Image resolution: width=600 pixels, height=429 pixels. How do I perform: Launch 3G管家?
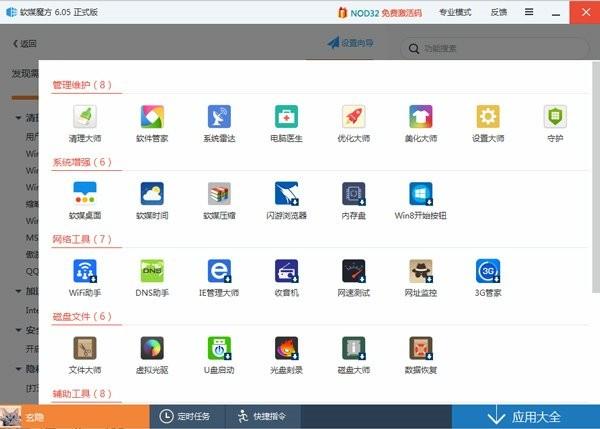coord(488,278)
